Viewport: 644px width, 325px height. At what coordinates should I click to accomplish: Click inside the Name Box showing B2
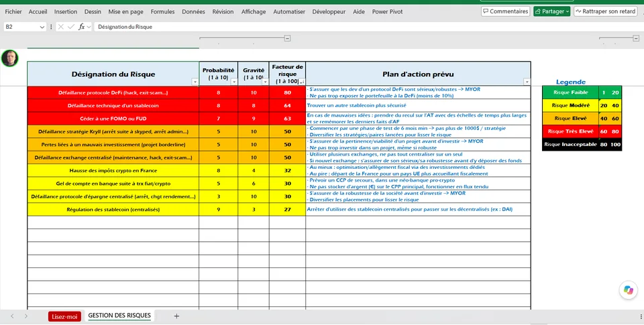coord(21,27)
